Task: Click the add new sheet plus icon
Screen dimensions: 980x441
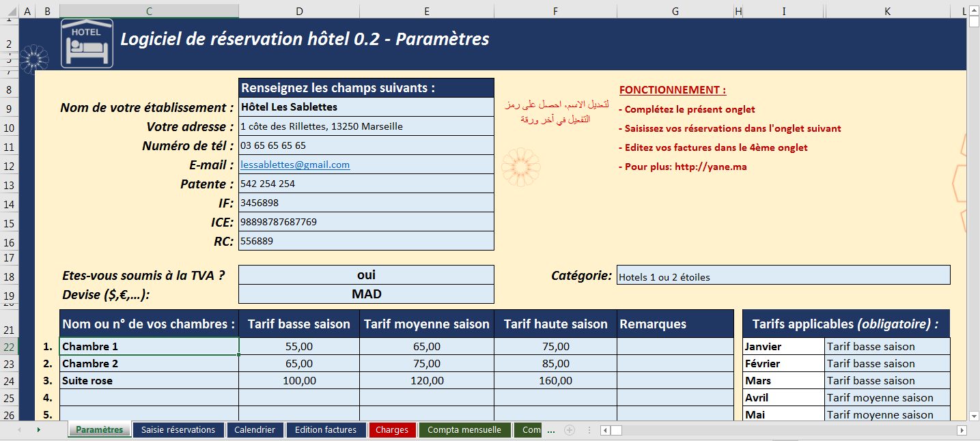Action: point(568,430)
